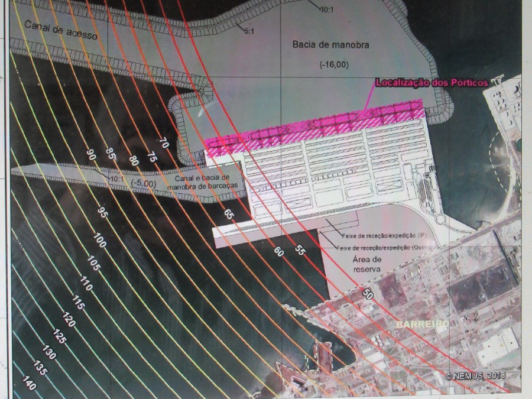Click contour label '125'
This screenshot has width=532, height=399.
(59, 336)
